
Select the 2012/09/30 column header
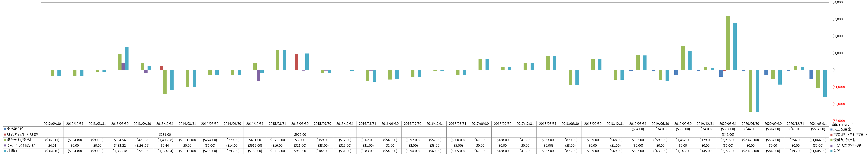click(x=52, y=124)
